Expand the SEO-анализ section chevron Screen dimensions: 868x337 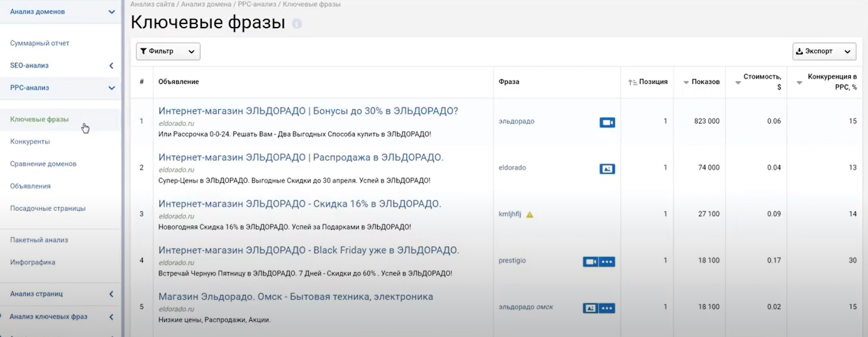(x=111, y=66)
